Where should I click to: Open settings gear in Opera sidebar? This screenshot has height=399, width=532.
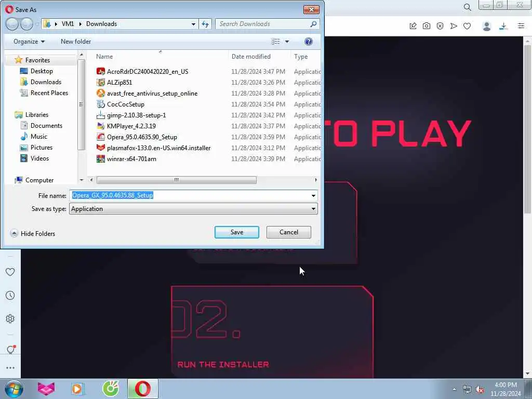tap(10, 318)
